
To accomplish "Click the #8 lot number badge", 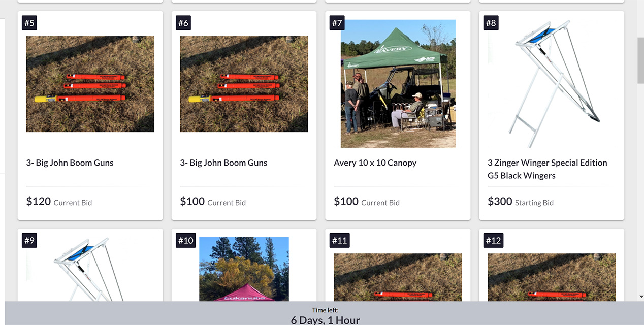I will [491, 23].
